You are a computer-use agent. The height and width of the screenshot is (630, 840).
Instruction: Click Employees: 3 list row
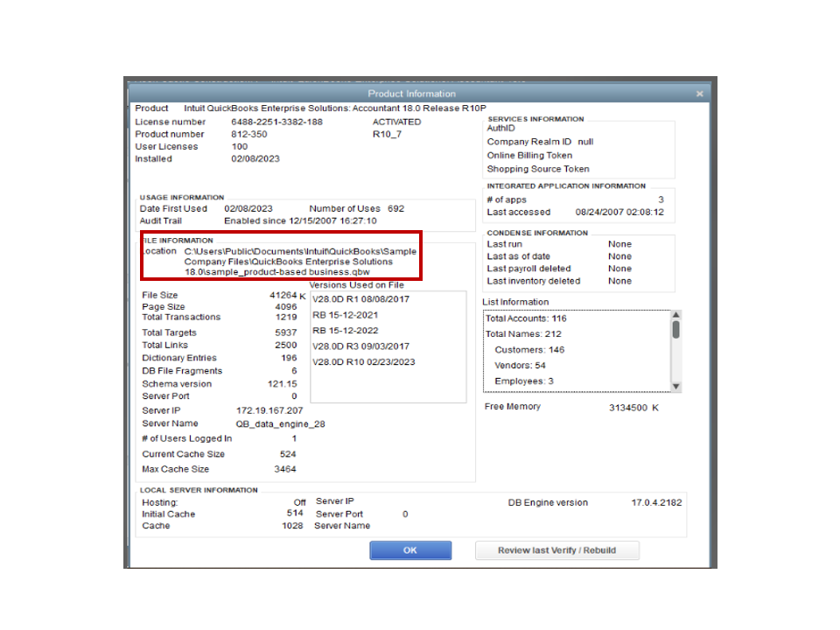click(x=524, y=381)
